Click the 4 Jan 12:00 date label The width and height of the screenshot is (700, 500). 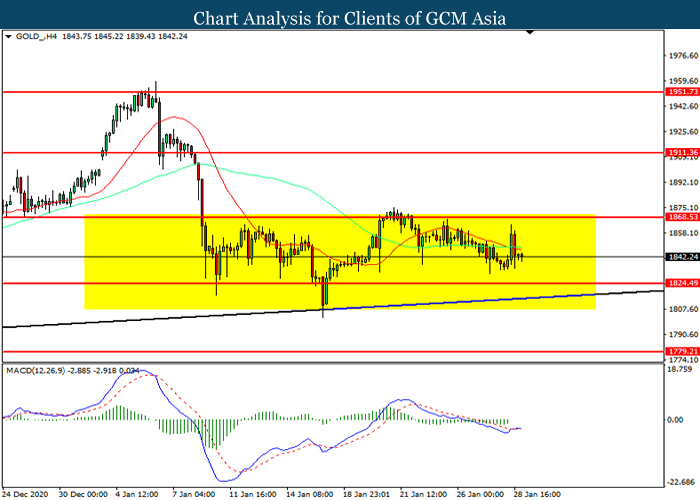(x=134, y=493)
